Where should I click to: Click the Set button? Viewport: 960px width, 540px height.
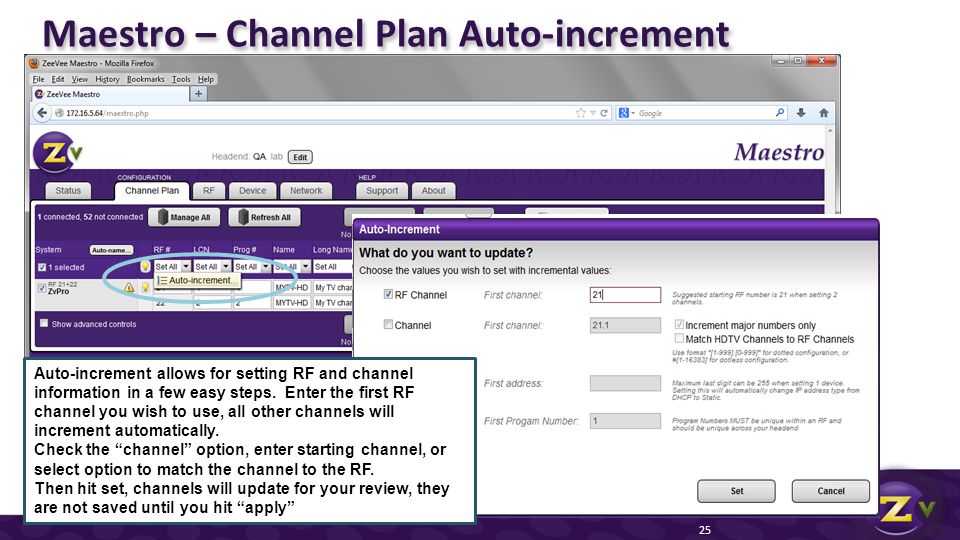[736, 491]
